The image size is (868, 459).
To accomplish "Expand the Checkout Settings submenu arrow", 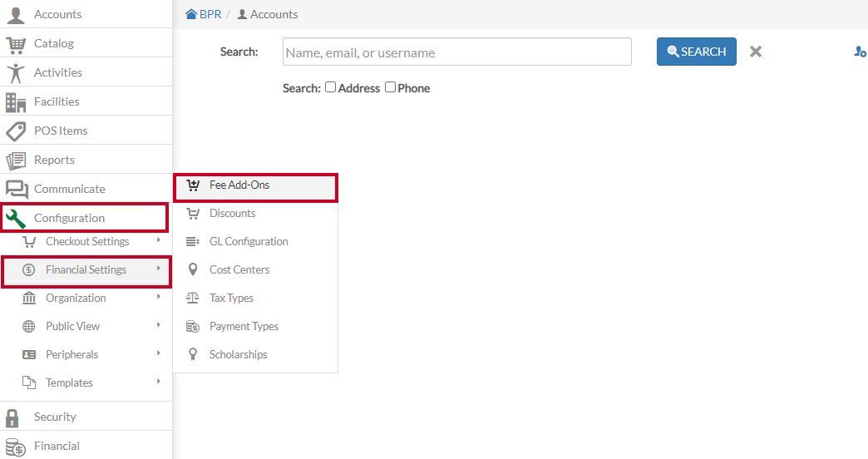I will pos(158,240).
